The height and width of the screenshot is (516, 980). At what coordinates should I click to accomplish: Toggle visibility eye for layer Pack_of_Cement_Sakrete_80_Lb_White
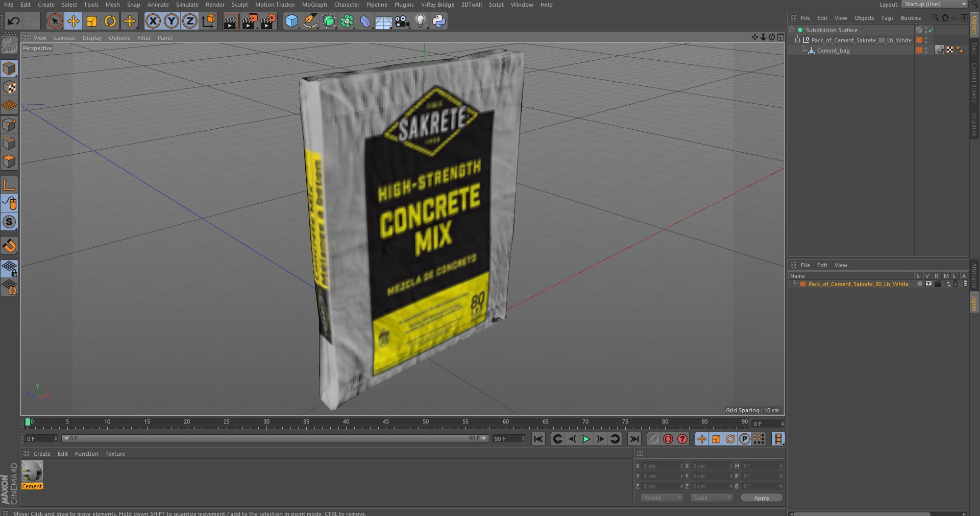click(928, 284)
